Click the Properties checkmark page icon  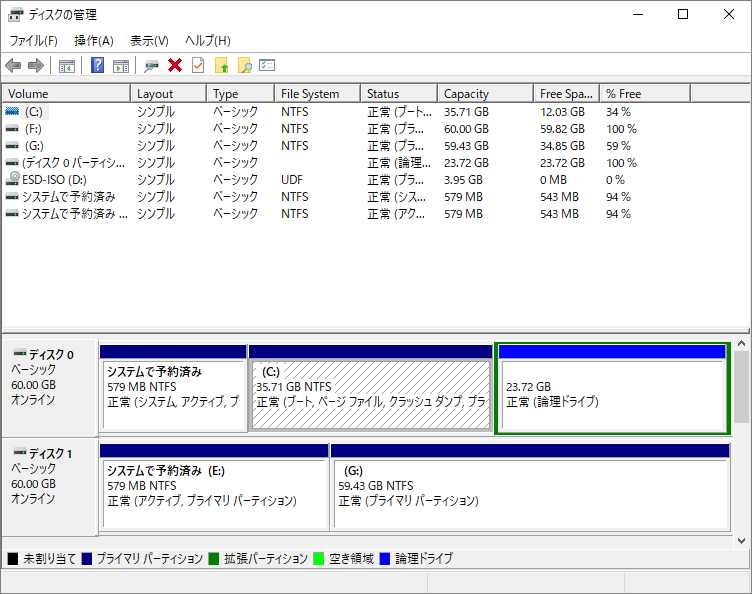coord(198,66)
